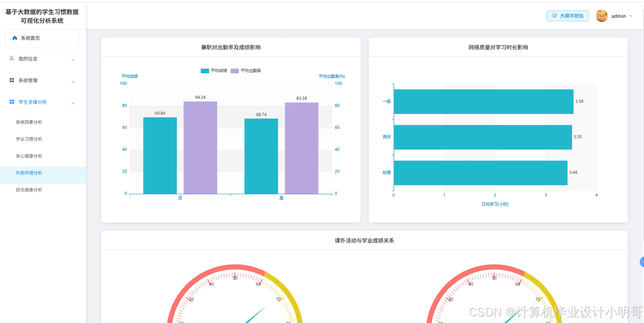Toggle the 平均出勤率 legend swatch
This screenshot has height=323, width=644.
click(x=235, y=71)
